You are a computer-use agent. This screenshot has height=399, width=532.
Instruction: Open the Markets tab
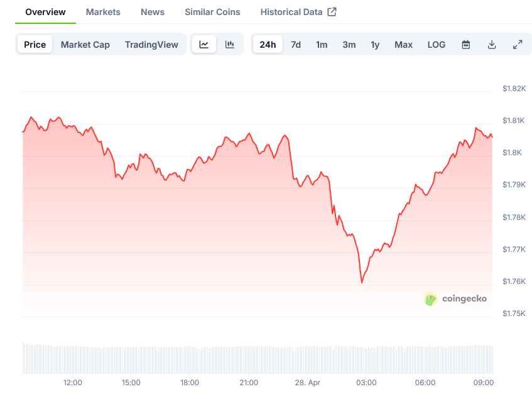[103, 12]
